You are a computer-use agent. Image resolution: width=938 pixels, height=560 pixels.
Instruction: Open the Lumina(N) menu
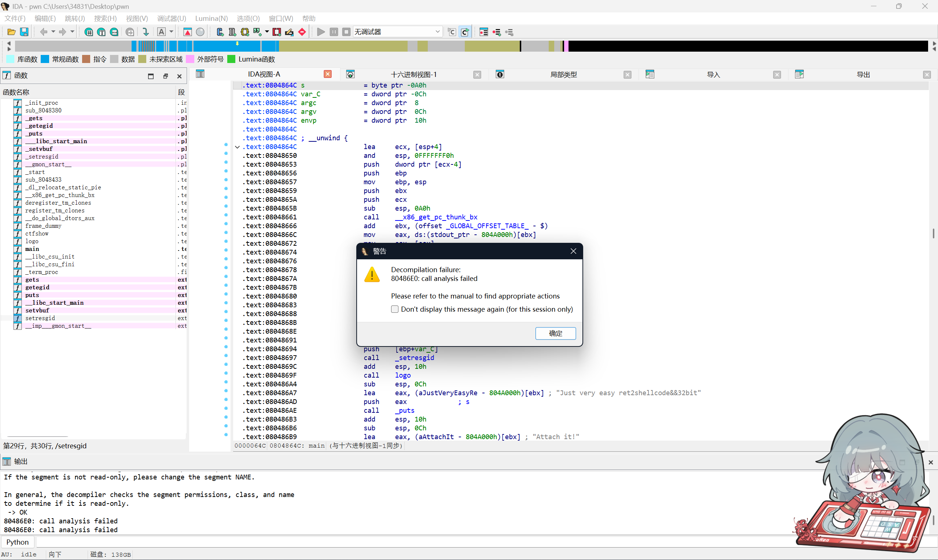pos(211,18)
